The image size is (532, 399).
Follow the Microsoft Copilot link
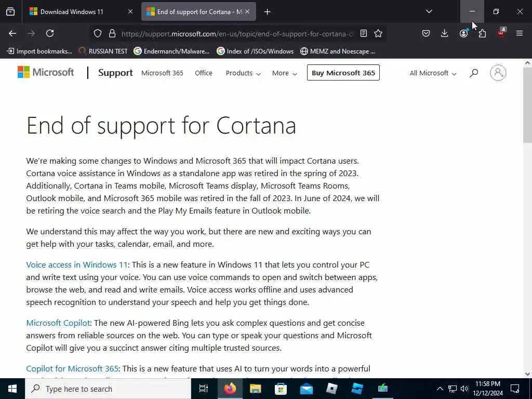58,323
